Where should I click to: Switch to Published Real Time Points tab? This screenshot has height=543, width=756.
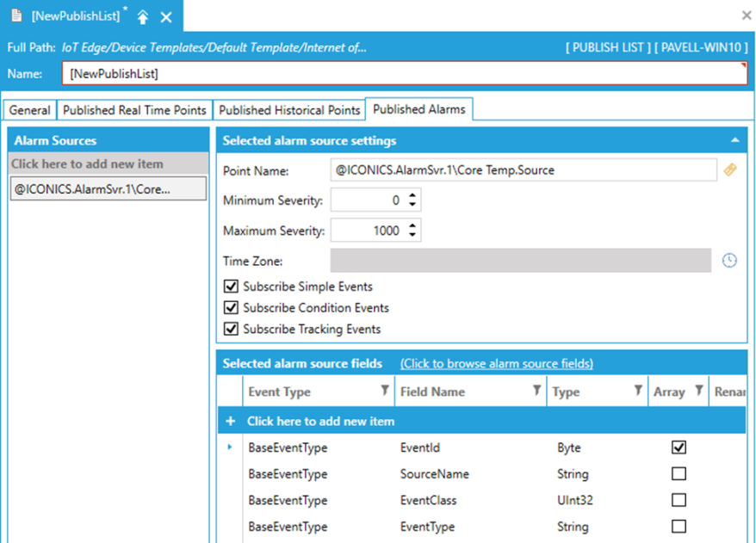(x=134, y=110)
